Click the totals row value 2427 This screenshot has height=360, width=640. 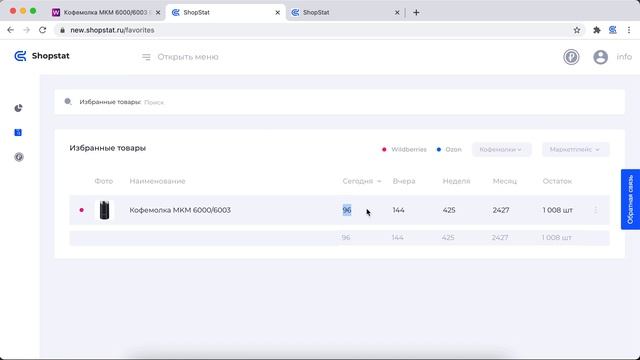500,238
